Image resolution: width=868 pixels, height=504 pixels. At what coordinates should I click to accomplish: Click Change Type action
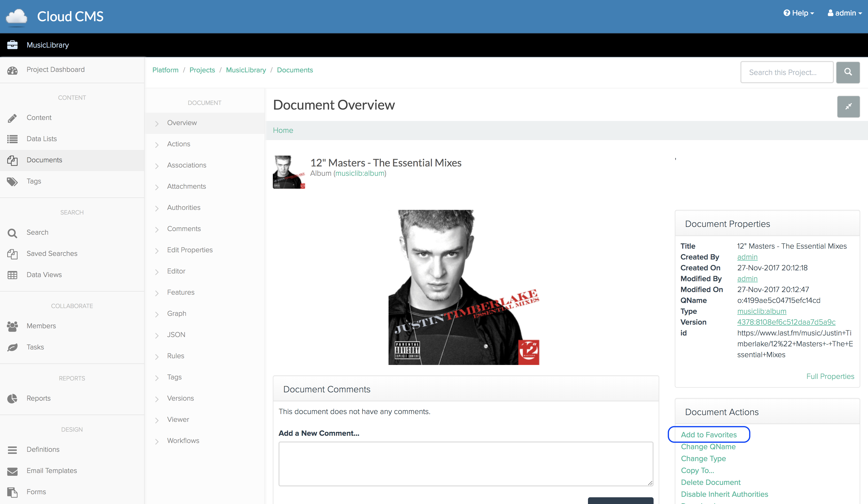coord(703,459)
